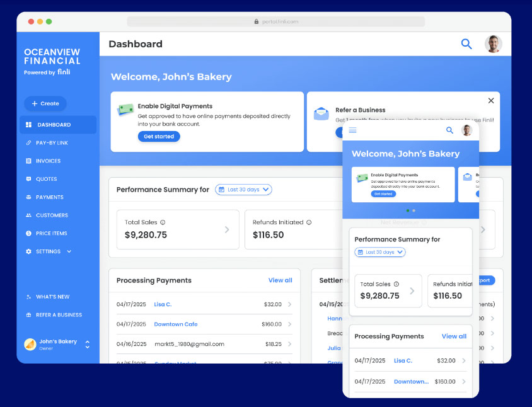Open Downtown Cafe on desktop payments list
Image resolution: width=532 pixels, height=407 pixels.
click(x=176, y=324)
